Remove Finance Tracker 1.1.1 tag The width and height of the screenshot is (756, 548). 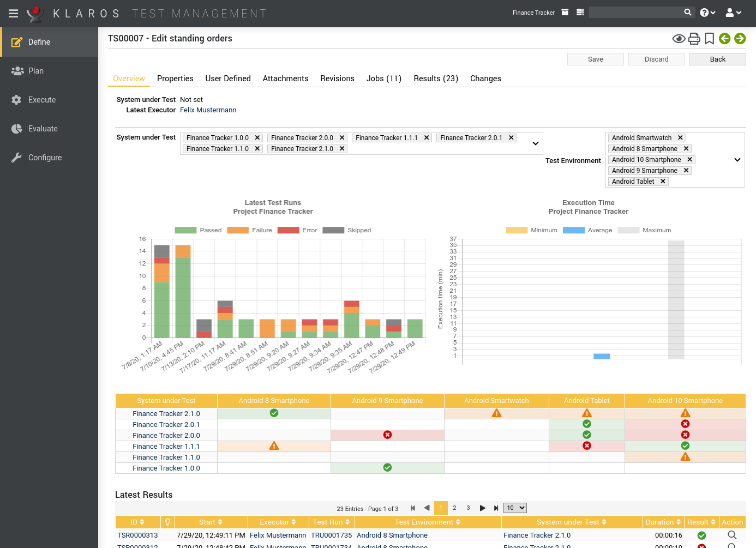[x=427, y=138]
